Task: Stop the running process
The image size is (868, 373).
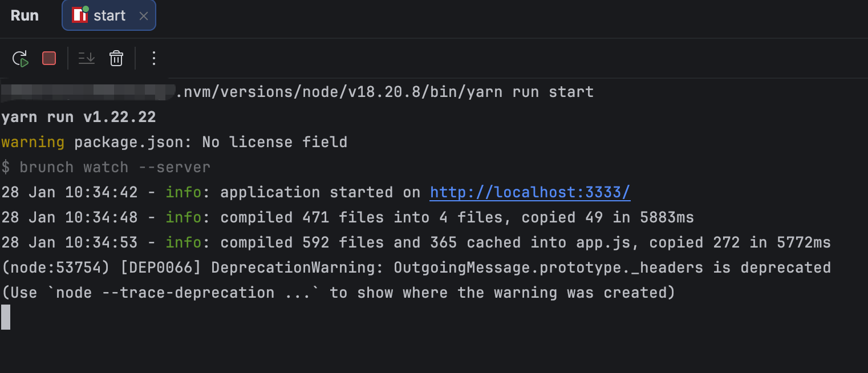Action: click(x=49, y=58)
